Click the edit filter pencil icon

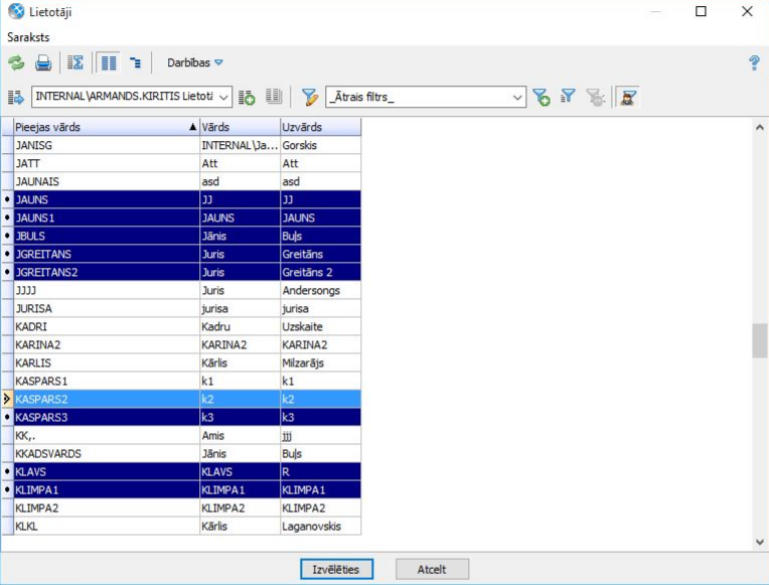coord(309,97)
